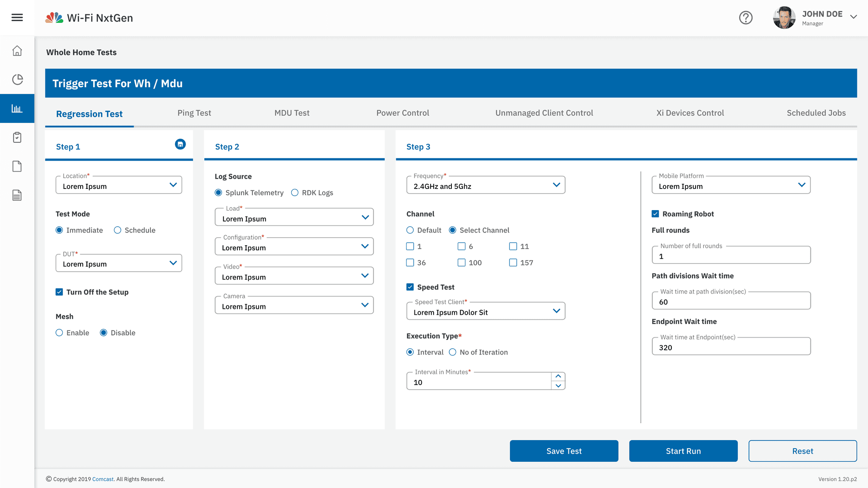This screenshot has height=488, width=868.
Task: Click the Start Run button
Action: click(683, 451)
